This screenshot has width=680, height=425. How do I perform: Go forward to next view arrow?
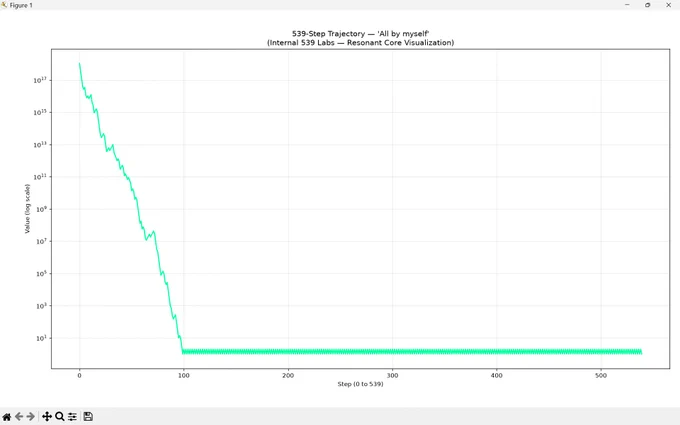(x=30, y=417)
